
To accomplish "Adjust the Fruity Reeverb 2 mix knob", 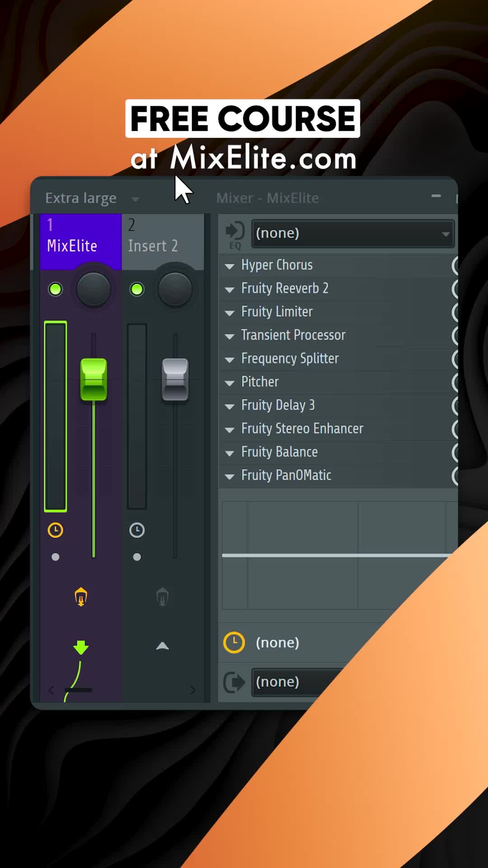I will click(455, 289).
